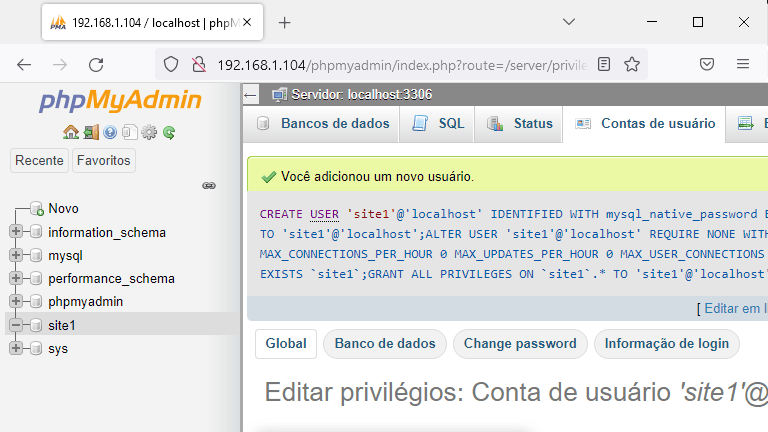Click the copy/SQL documentation icon in sidebar
The width and height of the screenshot is (768, 432).
point(129,132)
